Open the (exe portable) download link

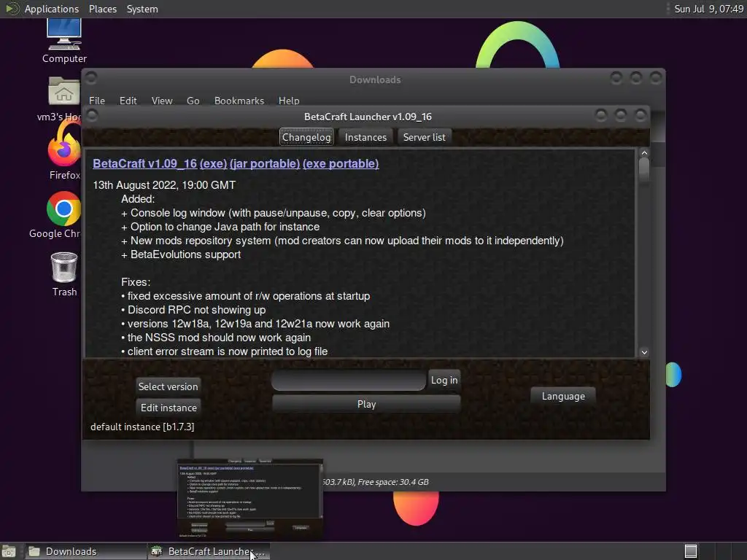click(x=341, y=163)
